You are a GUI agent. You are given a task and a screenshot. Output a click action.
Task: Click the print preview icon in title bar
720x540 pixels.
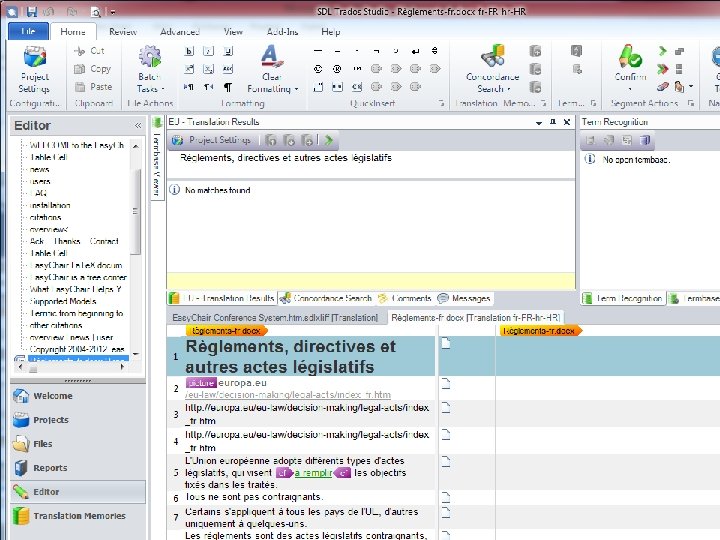pos(96,11)
